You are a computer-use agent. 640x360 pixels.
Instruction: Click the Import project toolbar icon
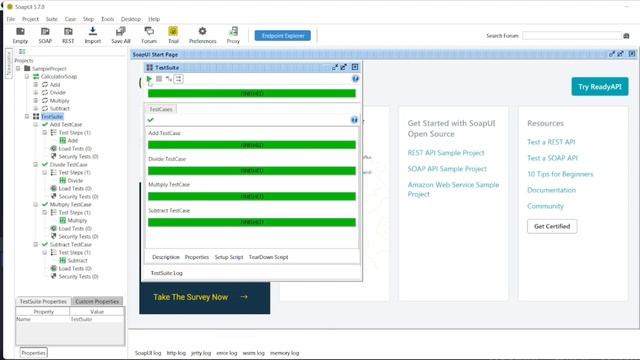pos(93,35)
